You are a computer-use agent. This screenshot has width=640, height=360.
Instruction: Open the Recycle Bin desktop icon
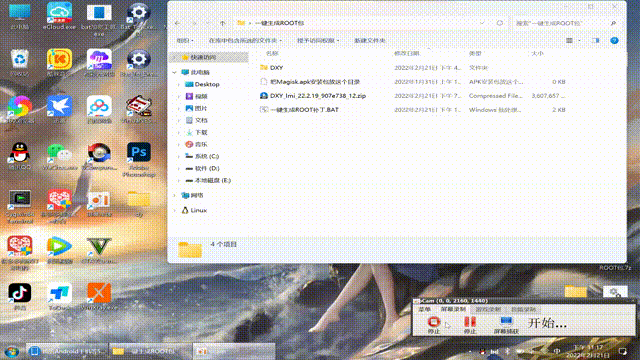(x=20, y=62)
